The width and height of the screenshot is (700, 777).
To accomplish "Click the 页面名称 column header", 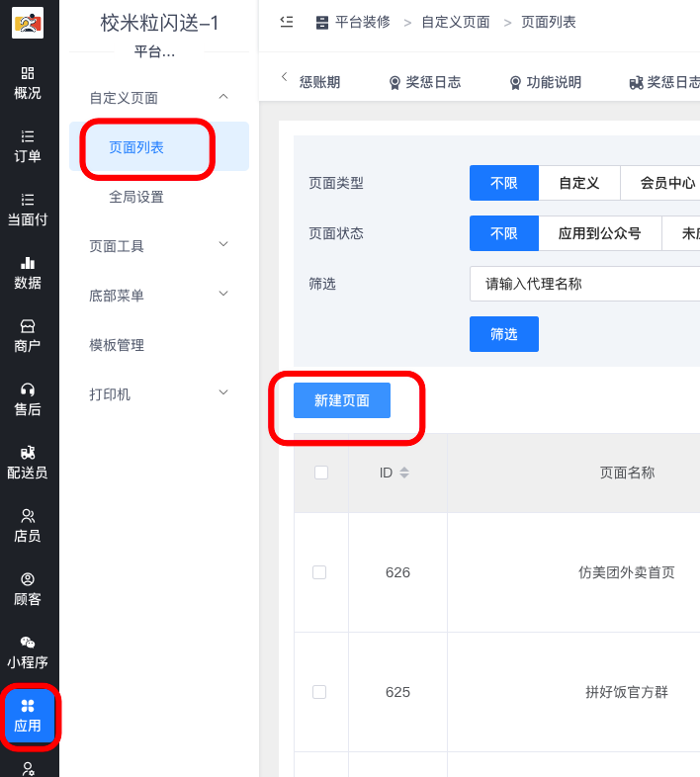I will pyautogui.click(x=627, y=473).
